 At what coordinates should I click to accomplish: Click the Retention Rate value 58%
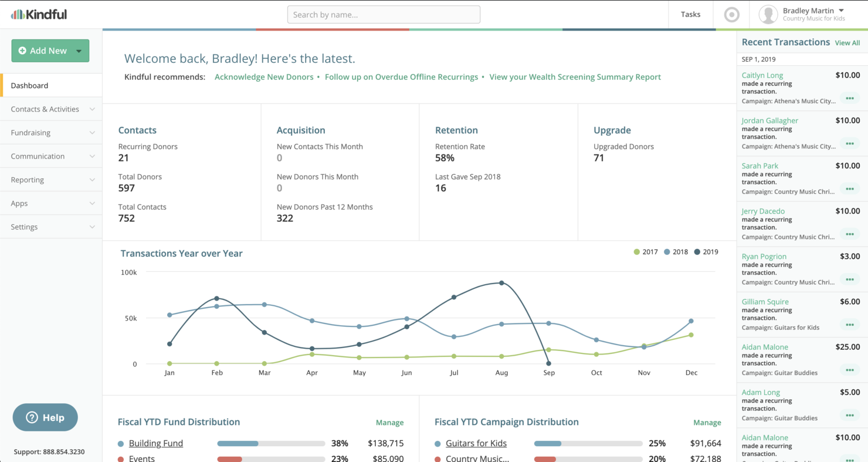click(445, 158)
